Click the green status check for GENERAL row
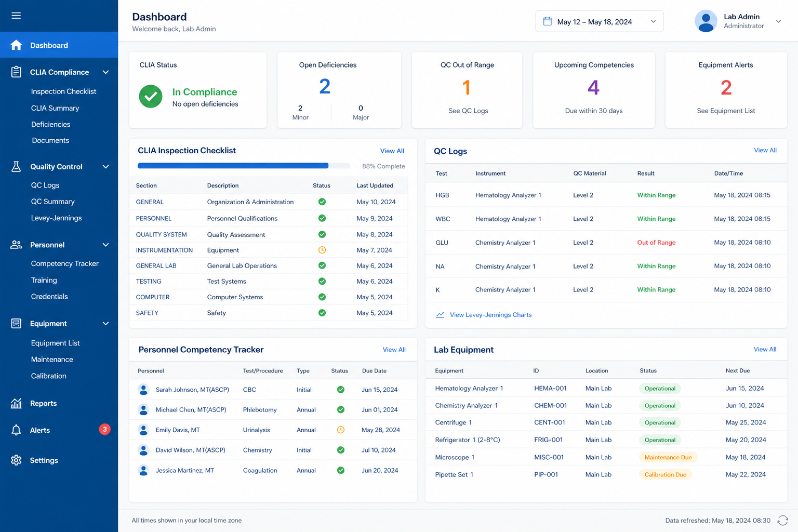This screenshot has height=532, width=798. click(x=322, y=202)
